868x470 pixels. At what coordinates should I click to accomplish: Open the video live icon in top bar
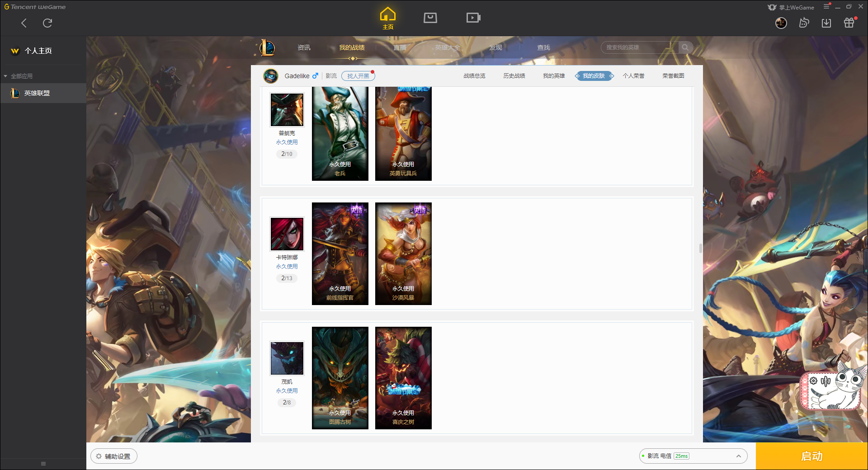coord(473,18)
